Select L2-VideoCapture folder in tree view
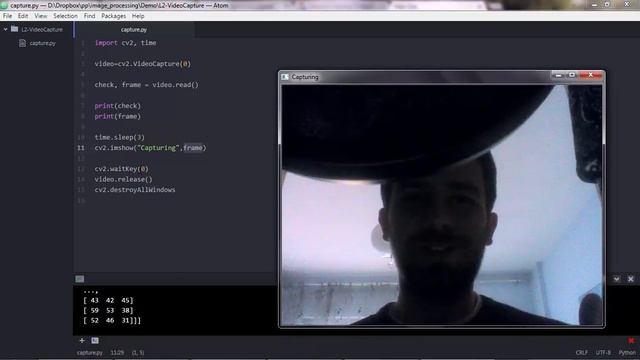 coord(42,29)
